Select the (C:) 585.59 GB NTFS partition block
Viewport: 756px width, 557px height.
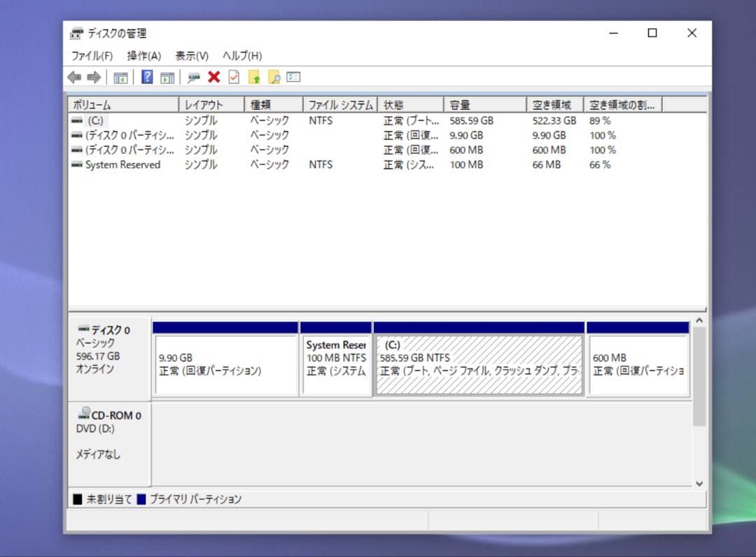click(479, 360)
